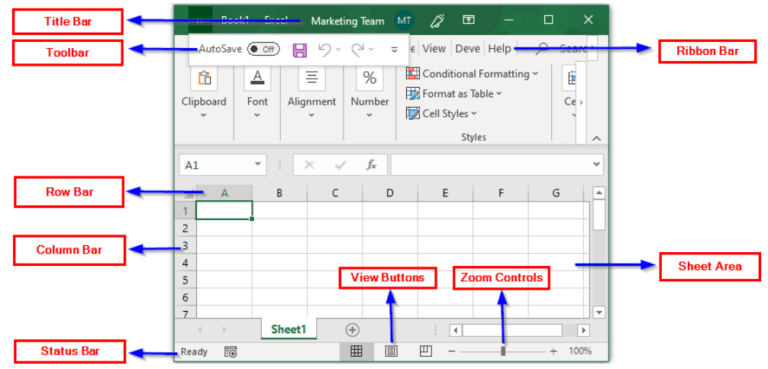This screenshot has width=768, height=369.
Task: Switch to Page Layout view button
Action: pos(391,351)
